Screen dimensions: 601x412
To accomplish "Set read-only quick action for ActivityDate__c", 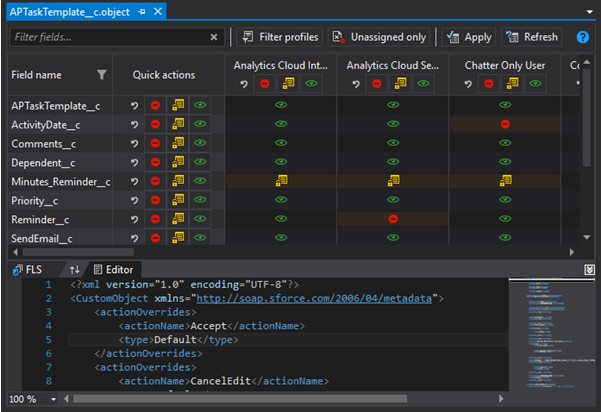I will click(178, 124).
